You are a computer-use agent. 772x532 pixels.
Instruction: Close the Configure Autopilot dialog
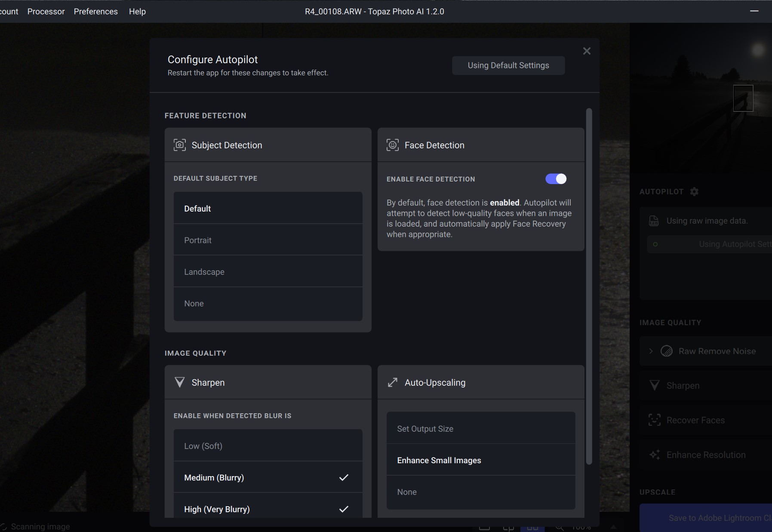pos(587,51)
